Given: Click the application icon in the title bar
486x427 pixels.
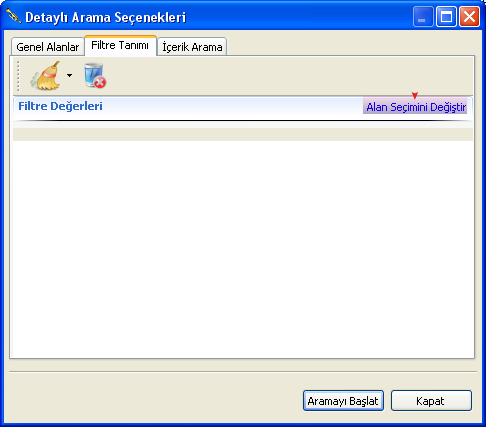Looking at the screenshot, I should (14, 16).
